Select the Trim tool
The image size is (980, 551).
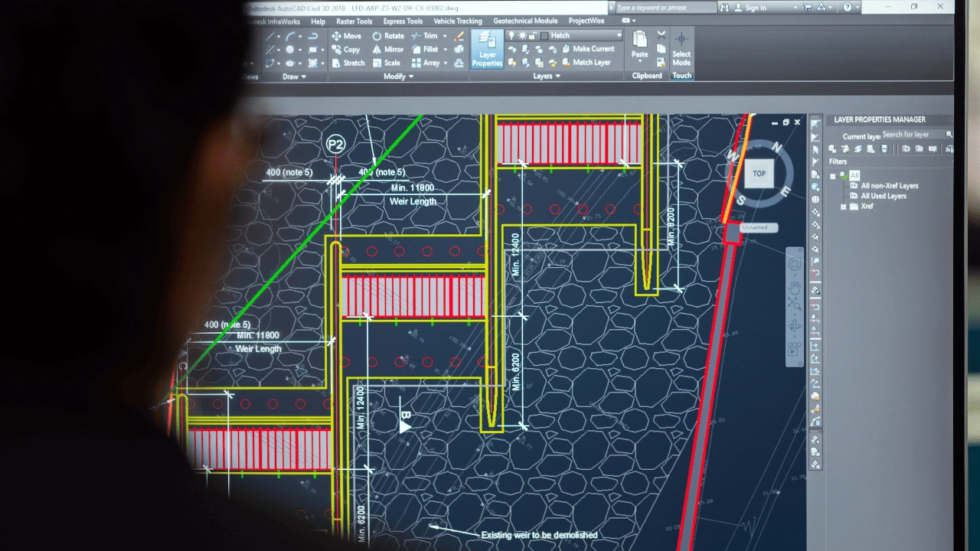tap(424, 36)
